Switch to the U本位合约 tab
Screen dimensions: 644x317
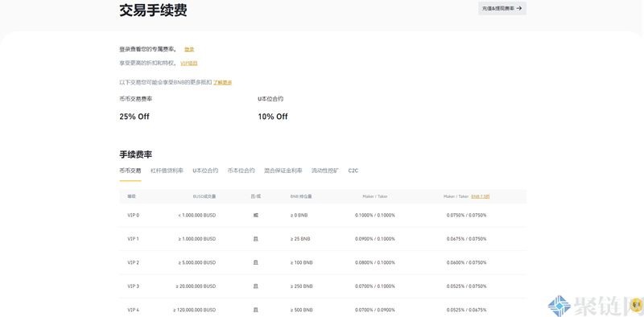pyautogui.click(x=205, y=171)
